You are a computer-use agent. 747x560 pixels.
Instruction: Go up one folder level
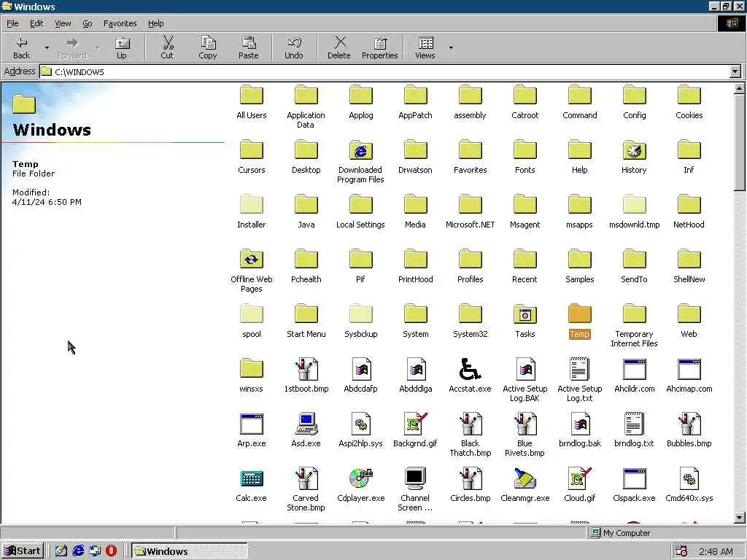coord(122,47)
